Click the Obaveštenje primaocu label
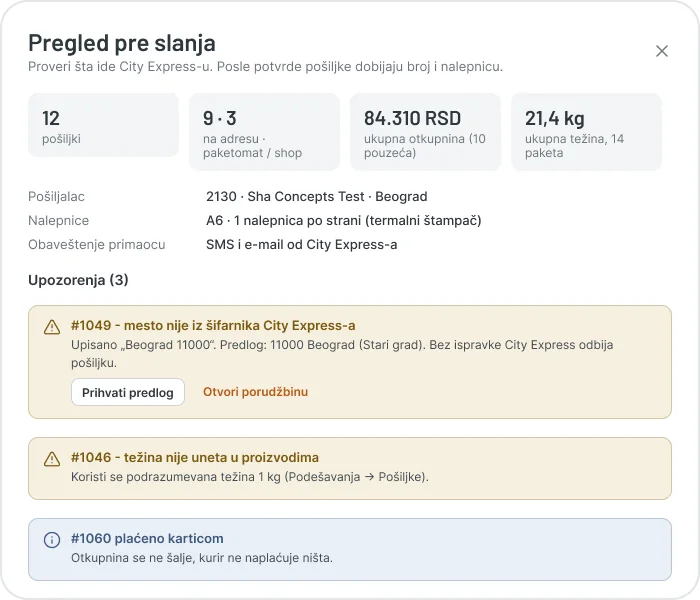 (x=97, y=245)
